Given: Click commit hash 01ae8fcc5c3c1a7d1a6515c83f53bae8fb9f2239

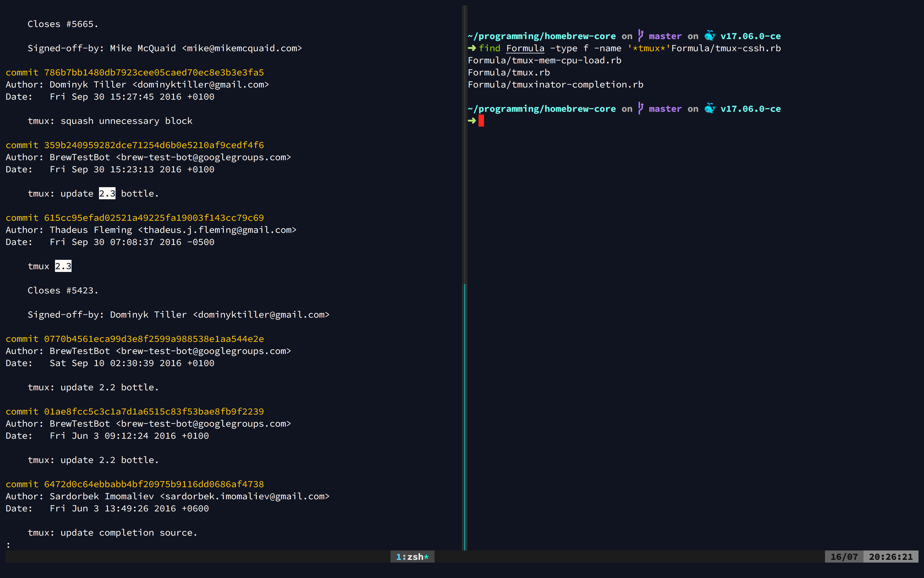Looking at the screenshot, I should [x=154, y=411].
